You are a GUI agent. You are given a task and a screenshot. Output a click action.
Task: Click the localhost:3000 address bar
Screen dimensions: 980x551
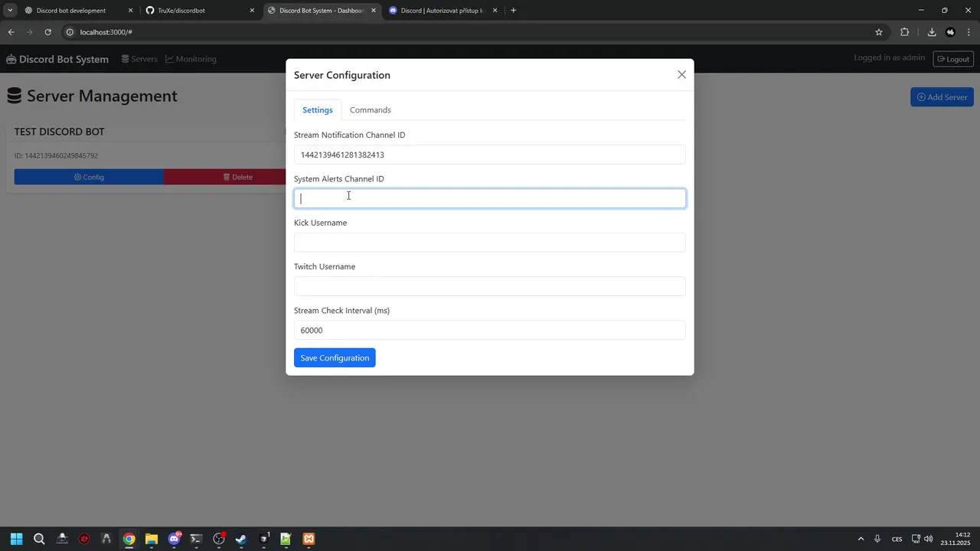(x=475, y=32)
